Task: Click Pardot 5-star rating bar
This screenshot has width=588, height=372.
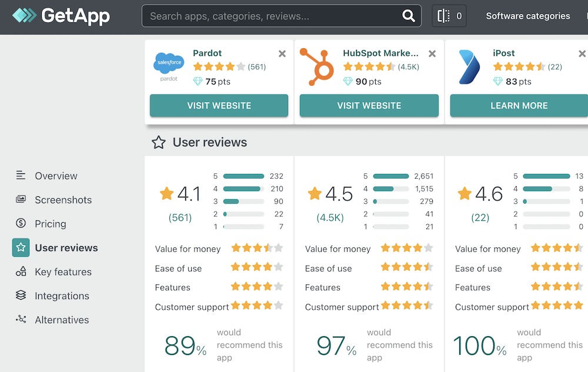Action: click(x=243, y=176)
